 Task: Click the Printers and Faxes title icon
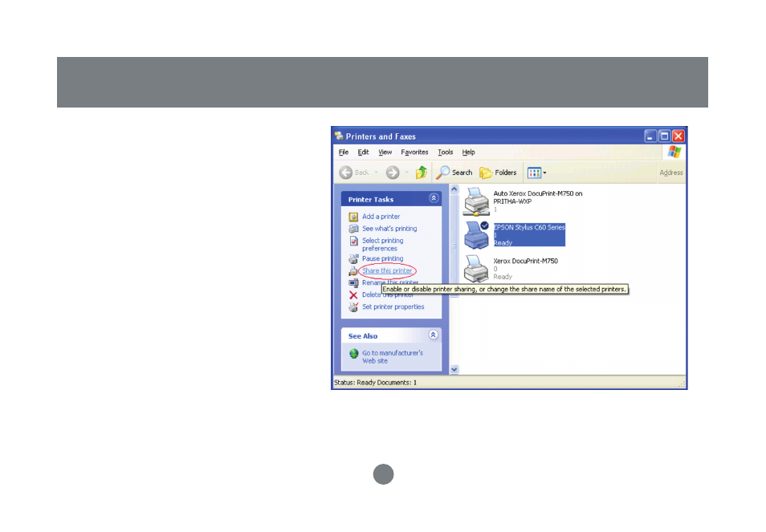click(x=339, y=136)
